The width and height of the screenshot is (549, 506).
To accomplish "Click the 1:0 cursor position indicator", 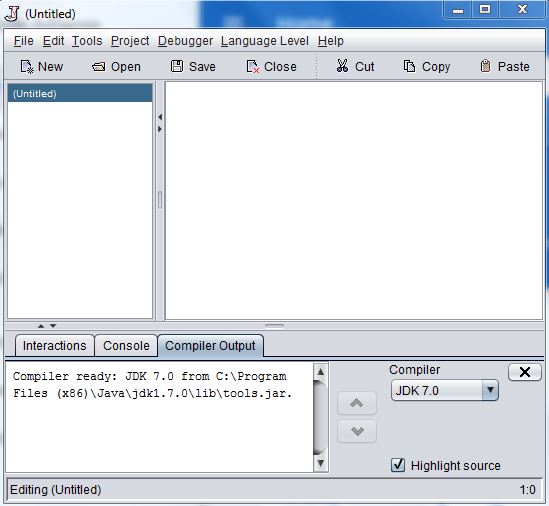I will [528, 490].
